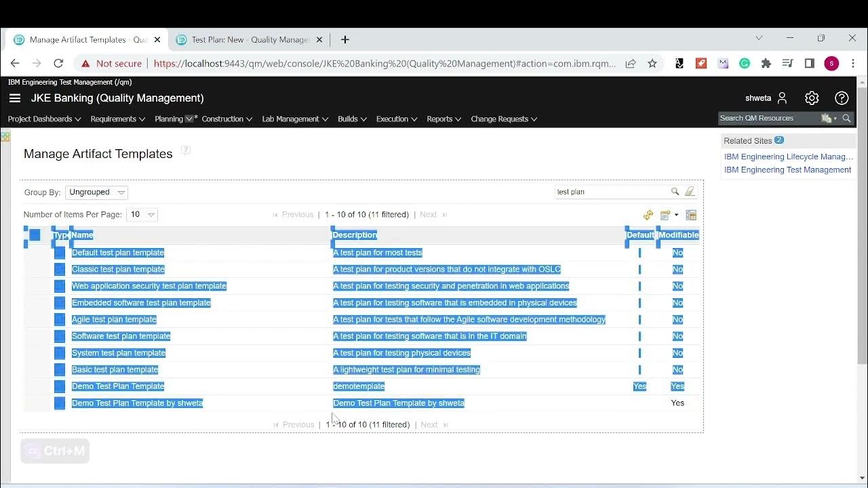Open Embedded software test plan template
The width and height of the screenshot is (868, 488).
pos(141,303)
